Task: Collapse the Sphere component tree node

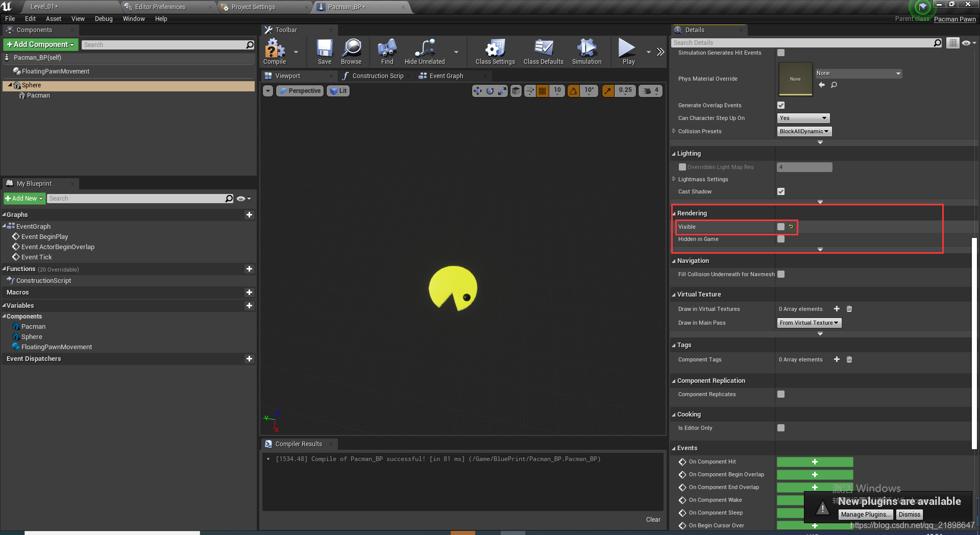Action: [x=10, y=85]
